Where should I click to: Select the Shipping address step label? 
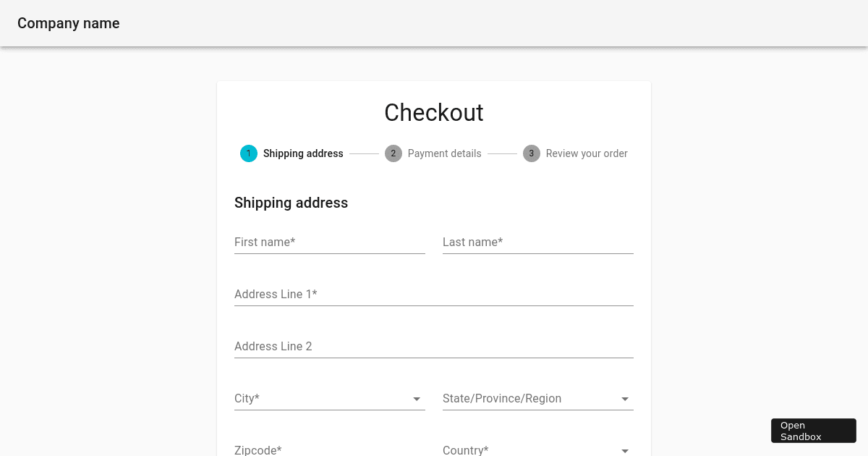coord(303,153)
